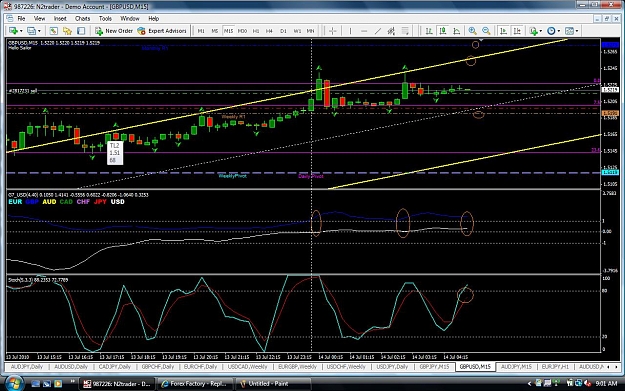The image size is (625, 391).
Task: Open the Tools menu
Action: [105, 18]
